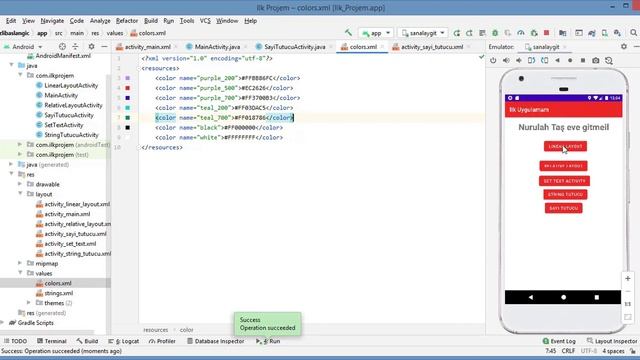Image resolution: width=640 pixels, height=360 pixels.
Task: Open strings.xml in project tree
Action: pos(59,293)
